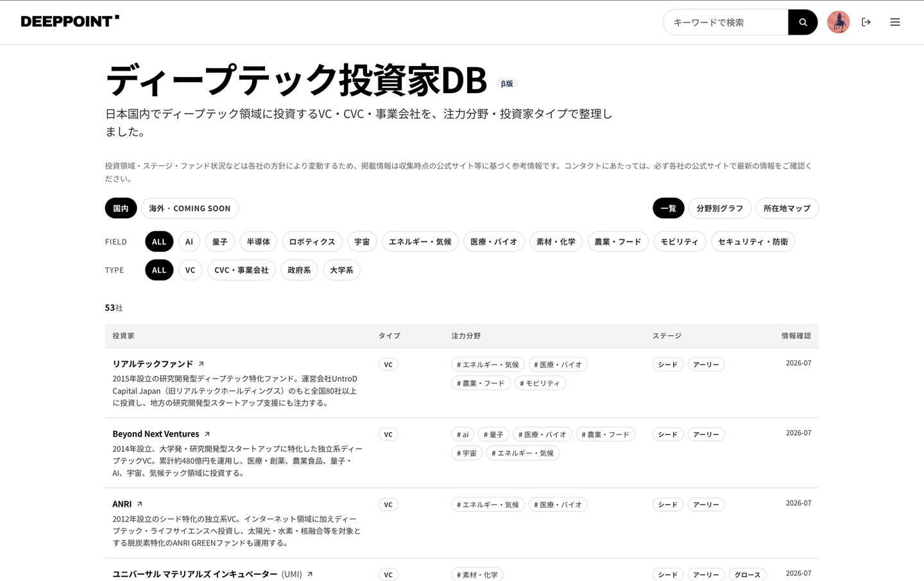Filter by CVC・事業会社 type
Viewport: 924px width, 581px height.
tap(242, 270)
